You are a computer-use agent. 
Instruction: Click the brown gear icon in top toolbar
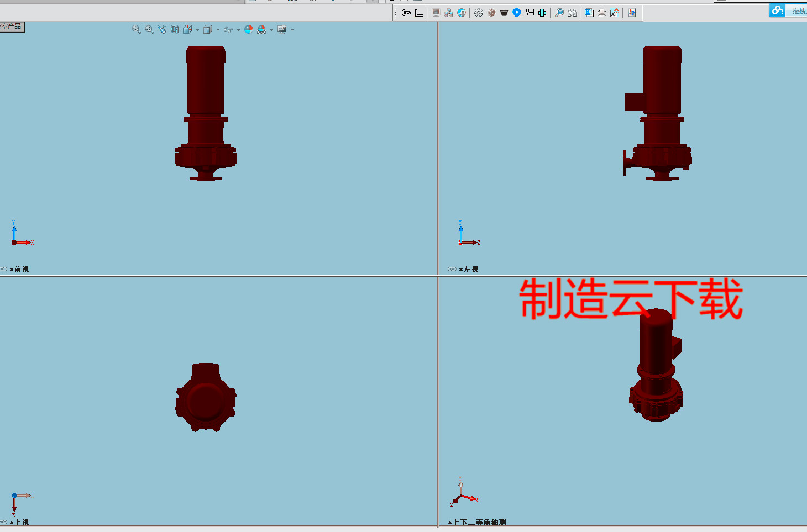(491, 13)
